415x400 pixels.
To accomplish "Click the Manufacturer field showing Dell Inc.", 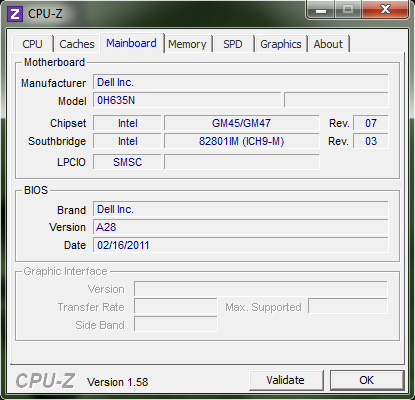I will click(240, 82).
